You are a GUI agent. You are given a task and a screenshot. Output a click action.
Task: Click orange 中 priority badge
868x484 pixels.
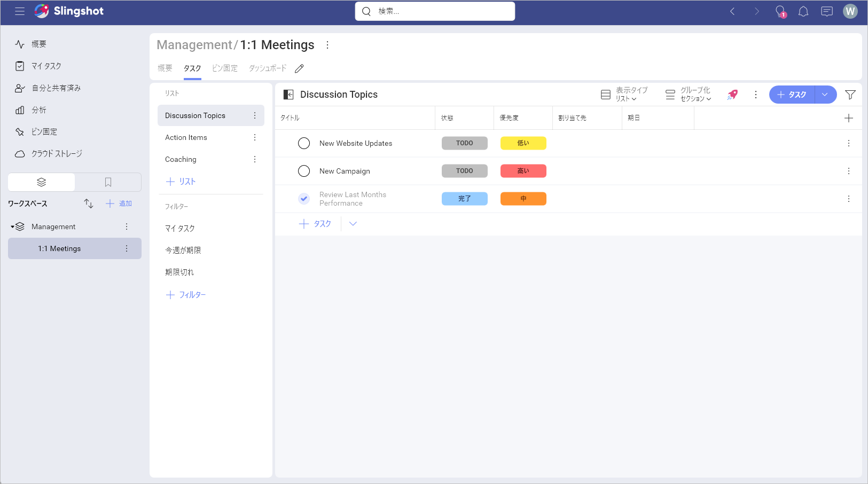(523, 199)
